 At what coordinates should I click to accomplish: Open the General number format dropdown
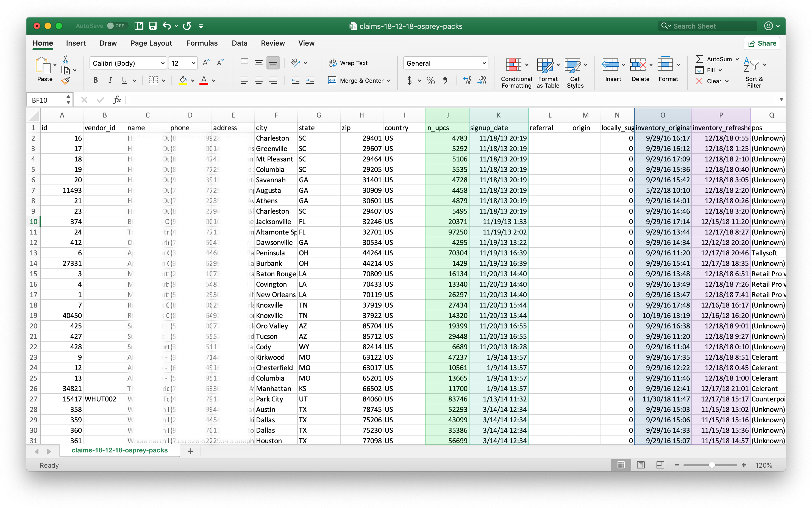pos(484,63)
